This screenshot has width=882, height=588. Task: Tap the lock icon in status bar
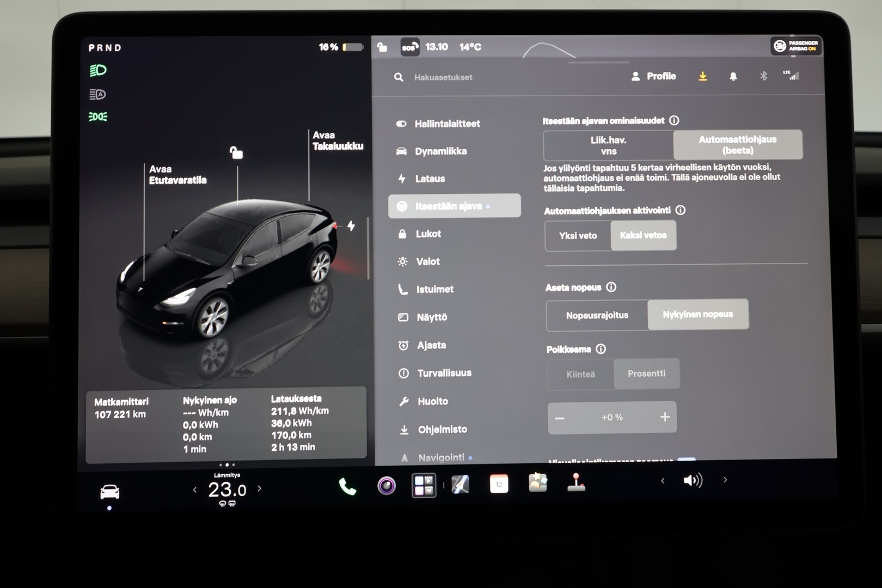point(382,47)
